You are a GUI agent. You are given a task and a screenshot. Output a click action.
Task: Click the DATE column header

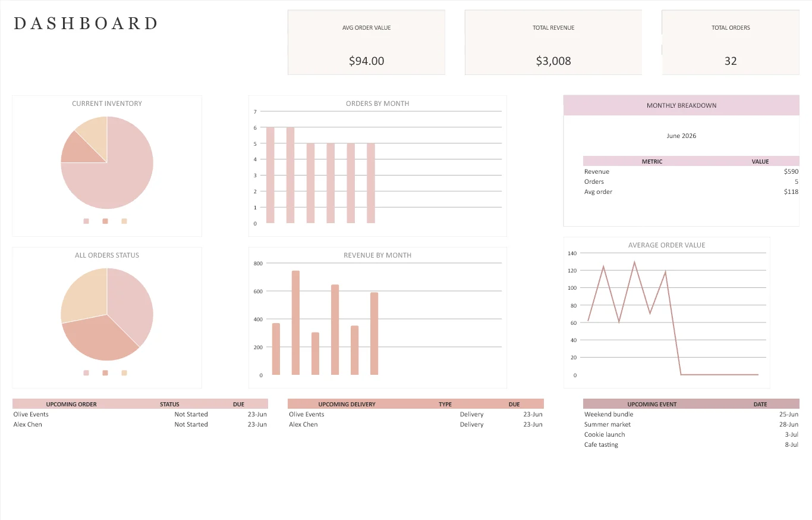tap(760, 404)
